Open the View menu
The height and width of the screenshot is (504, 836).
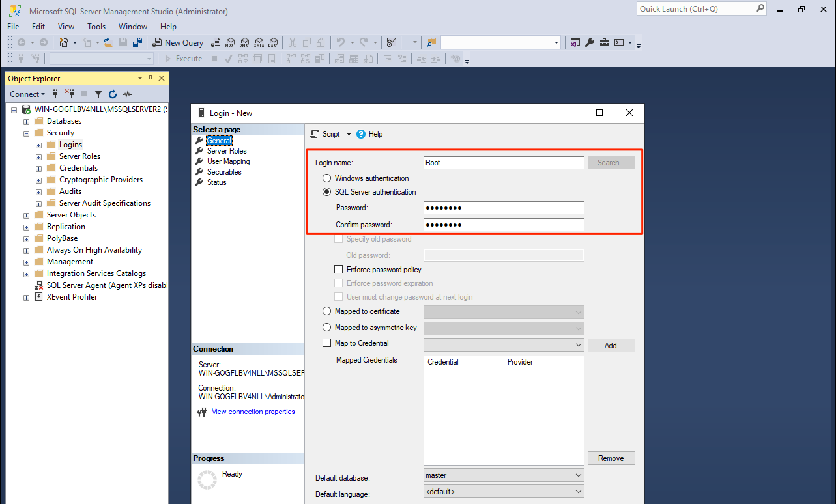point(66,27)
